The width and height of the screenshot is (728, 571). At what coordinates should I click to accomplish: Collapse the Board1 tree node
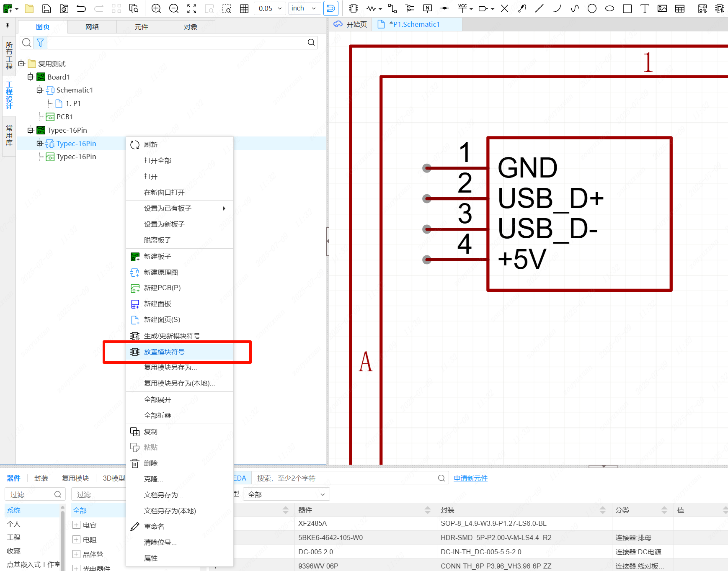[30, 77]
